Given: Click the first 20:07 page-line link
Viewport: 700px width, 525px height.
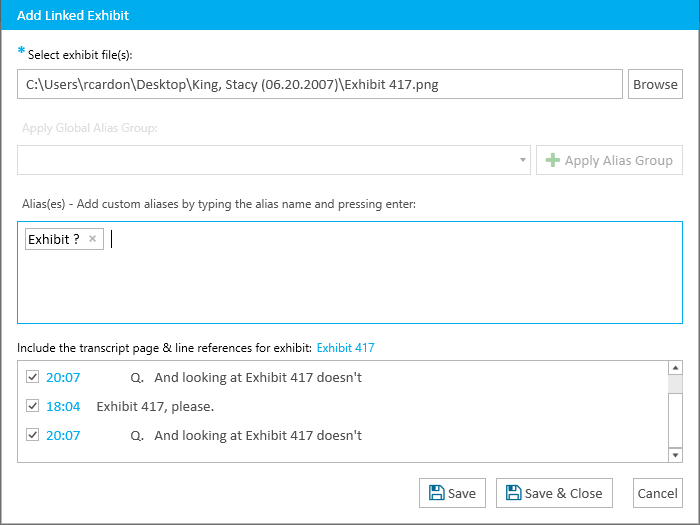Looking at the screenshot, I should click(63, 377).
